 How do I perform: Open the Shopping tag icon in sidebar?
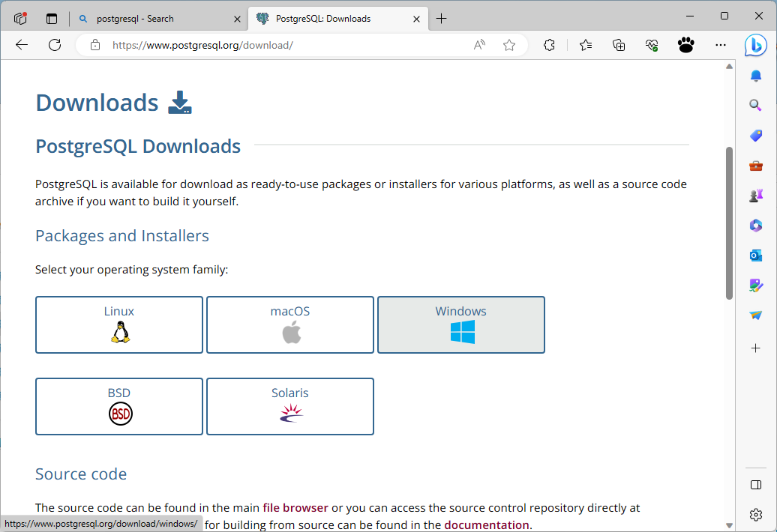(755, 136)
